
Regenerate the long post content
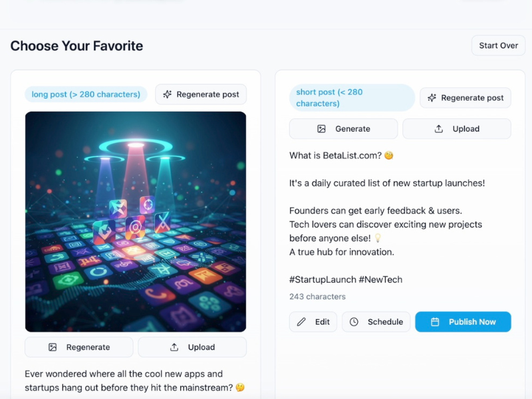click(x=201, y=94)
